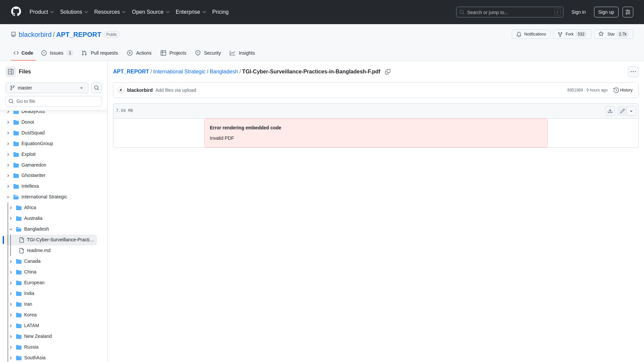Expand the Solutions menu
This screenshot has height=362, width=644.
coord(74,12)
